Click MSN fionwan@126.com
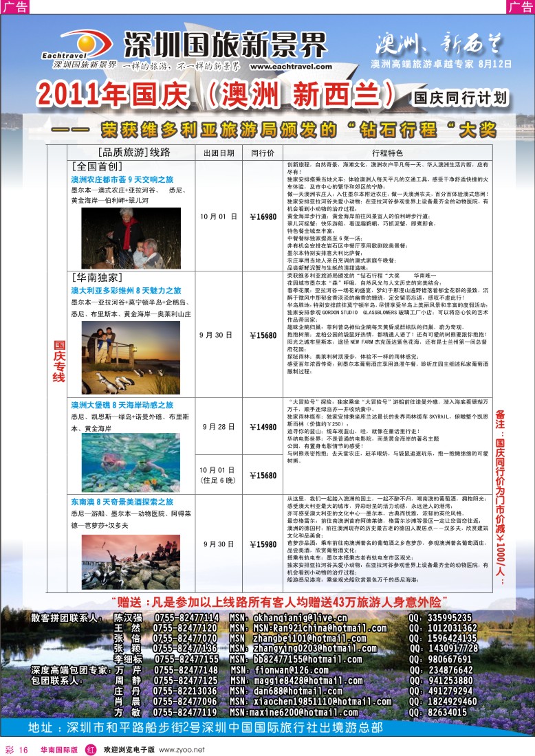The image size is (535, 756). pos(280,670)
